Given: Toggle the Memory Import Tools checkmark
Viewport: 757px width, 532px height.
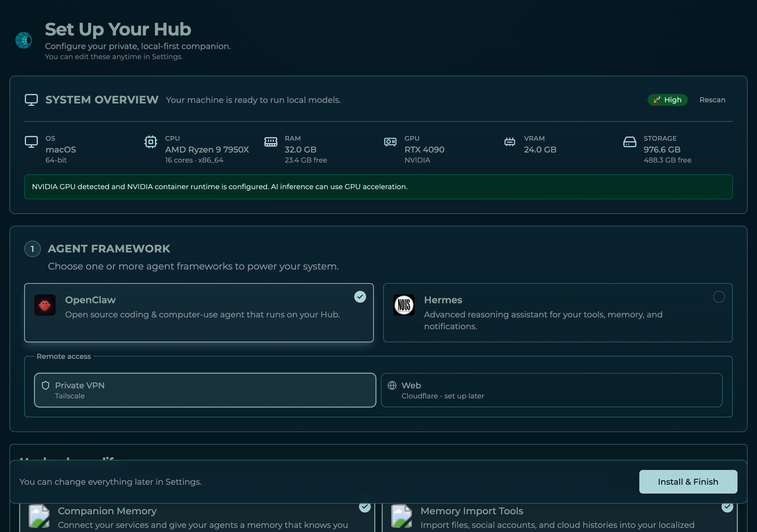Looking at the screenshot, I should 727,507.
